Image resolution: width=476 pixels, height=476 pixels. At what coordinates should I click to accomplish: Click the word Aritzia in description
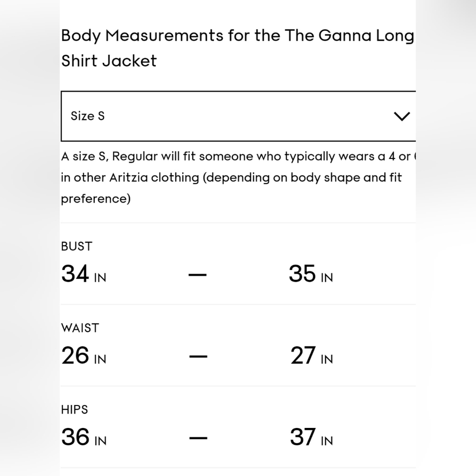click(x=129, y=178)
